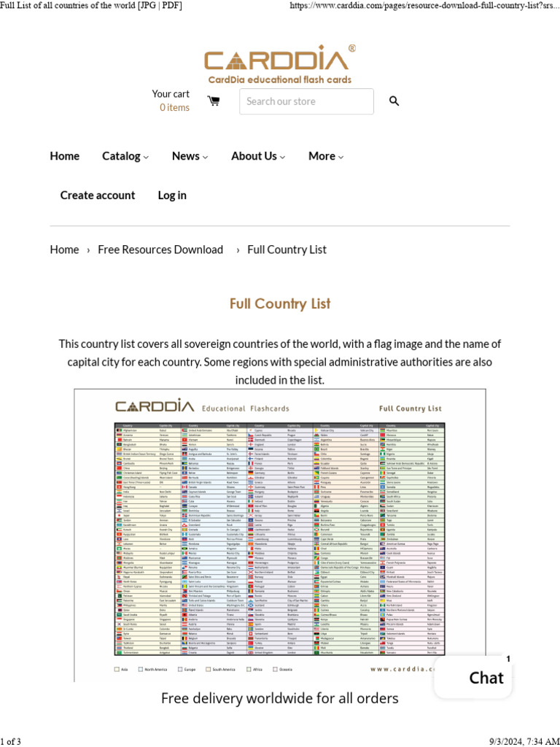Click the Africa legend color box
560x747 pixels.
[x=249, y=670]
